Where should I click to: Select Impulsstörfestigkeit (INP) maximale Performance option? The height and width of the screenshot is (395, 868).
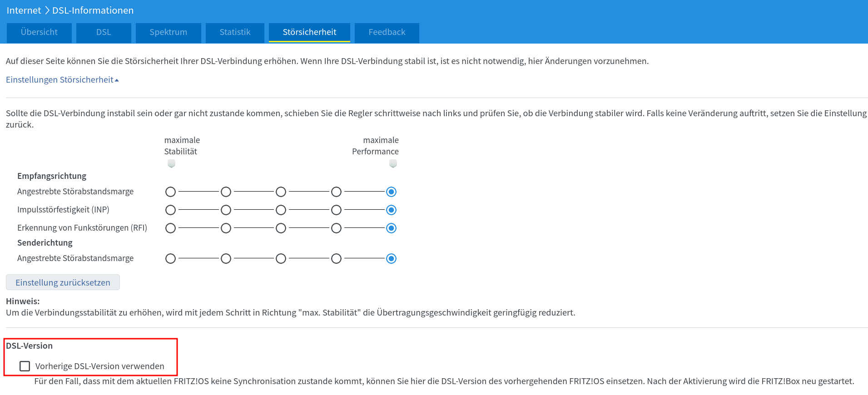(391, 210)
